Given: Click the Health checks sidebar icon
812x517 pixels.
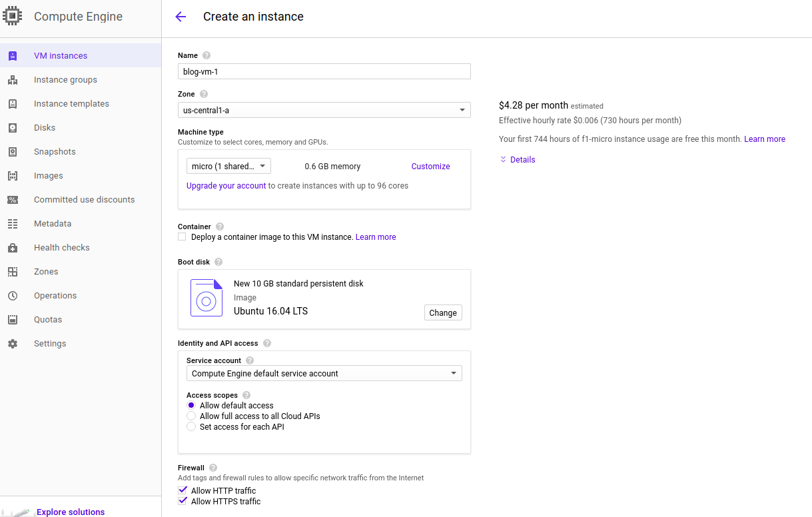Looking at the screenshot, I should pyautogui.click(x=13, y=248).
